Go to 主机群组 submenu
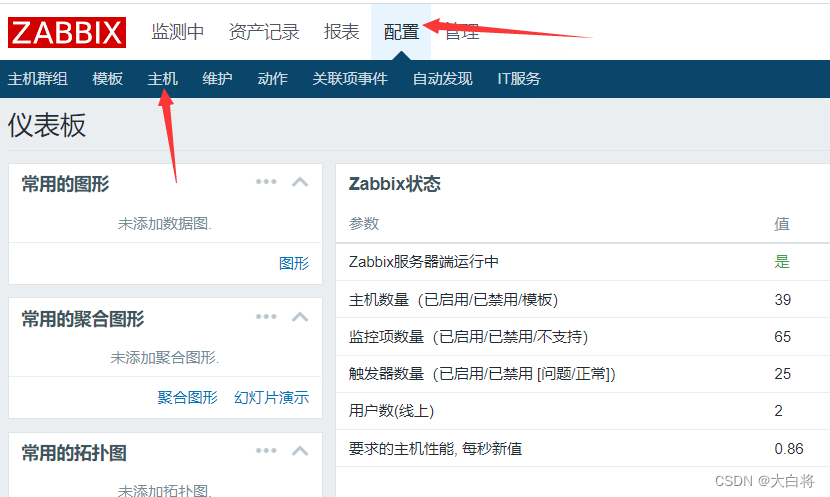The width and height of the screenshot is (830, 497). pyautogui.click(x=38, y=79)
